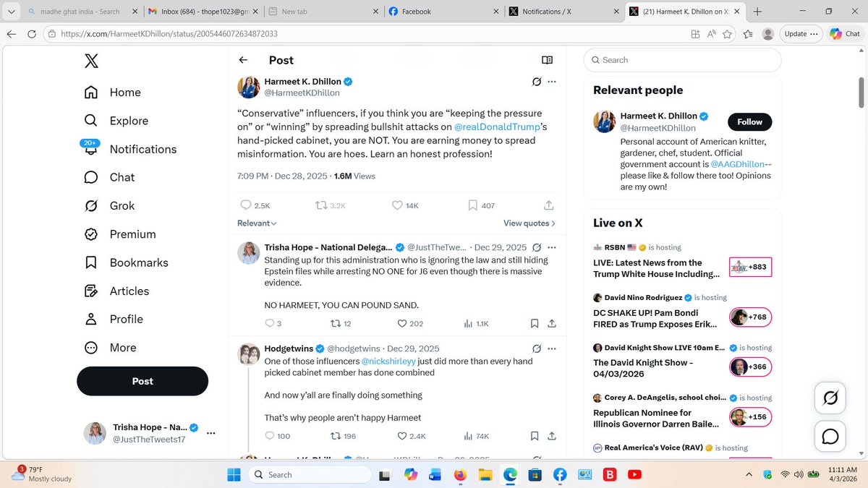
Task: Open more options menu on Harmeet's post
Action: [x=552, y=82]
